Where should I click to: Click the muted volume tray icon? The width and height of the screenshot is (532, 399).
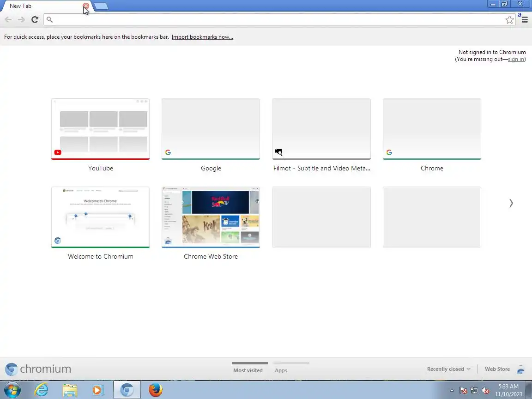[x=485, y=391]
